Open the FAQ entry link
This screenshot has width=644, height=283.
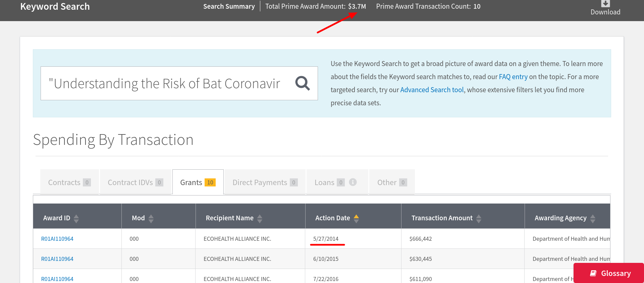(x=513, y=77)
